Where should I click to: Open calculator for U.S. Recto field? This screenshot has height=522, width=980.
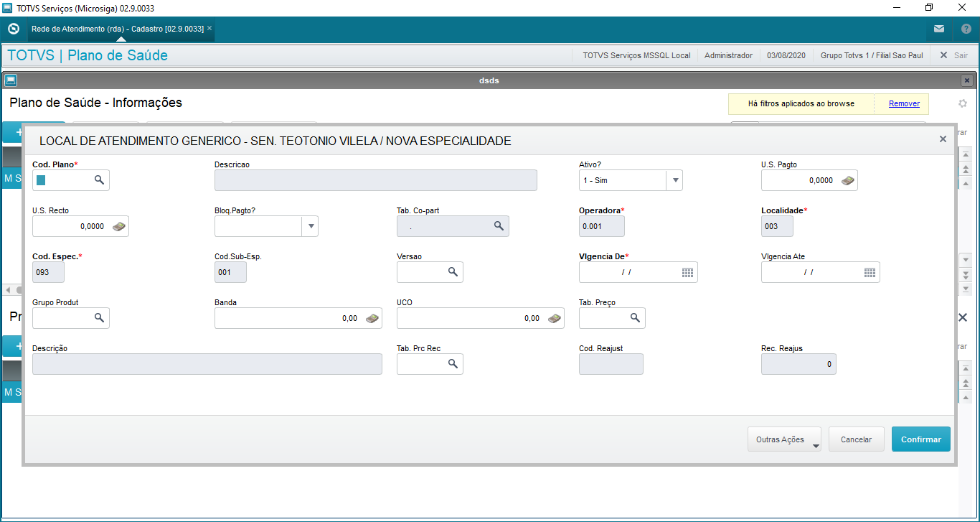(x=118, y=226)
